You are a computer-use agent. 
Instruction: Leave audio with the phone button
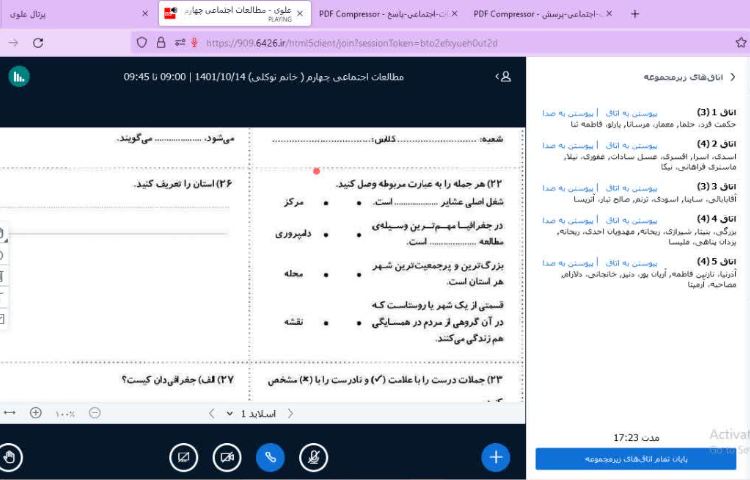(270, 458)
